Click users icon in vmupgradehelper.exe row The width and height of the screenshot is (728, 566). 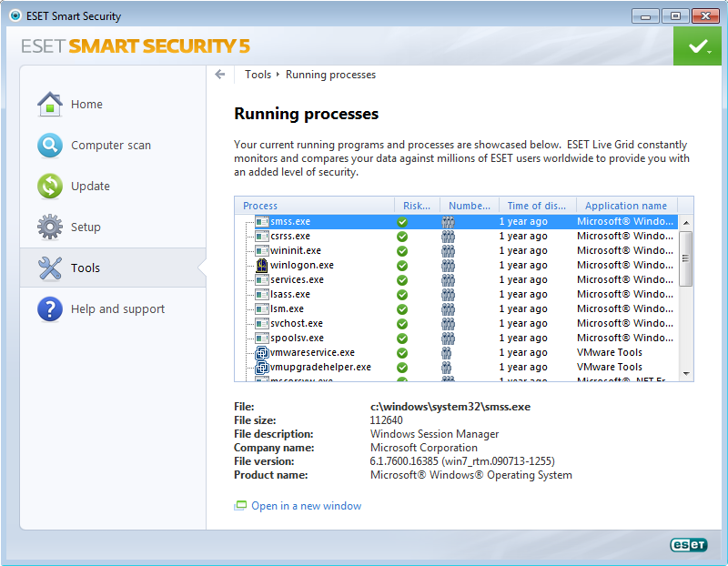(x=446, y=368)
